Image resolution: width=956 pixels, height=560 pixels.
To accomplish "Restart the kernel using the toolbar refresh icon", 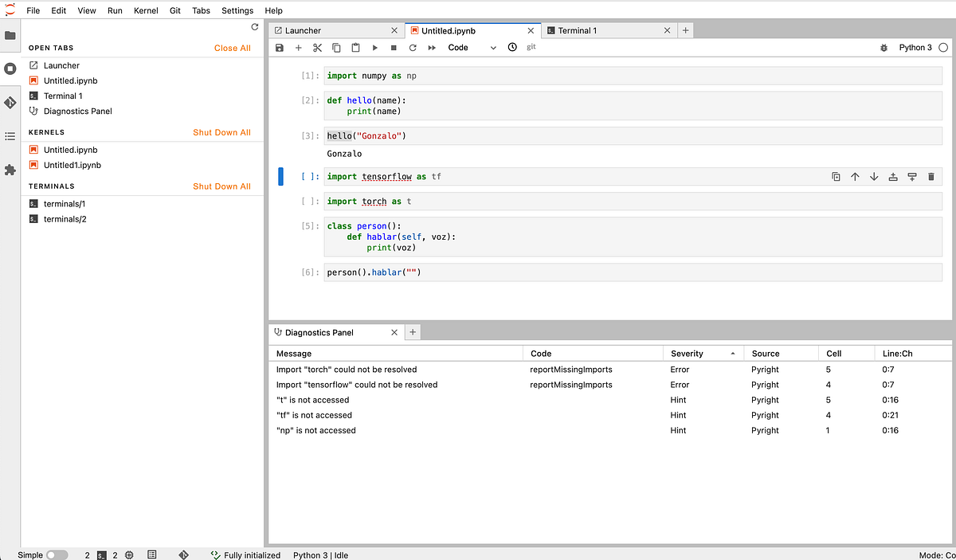I will pyautogui.click(x=413, y=48).
